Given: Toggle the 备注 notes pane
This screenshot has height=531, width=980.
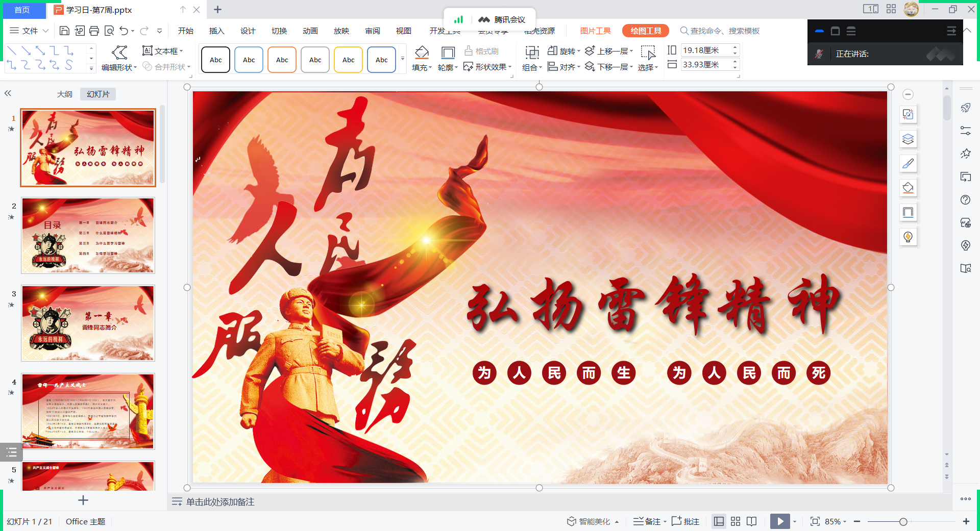Looking at the screenshot, I should (x=647, y=521).
